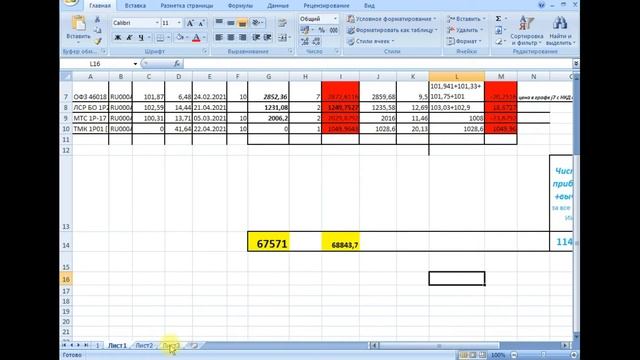Click Normal view icon in status bar
The image size is (640, 360).
click(x=464, y=355)
